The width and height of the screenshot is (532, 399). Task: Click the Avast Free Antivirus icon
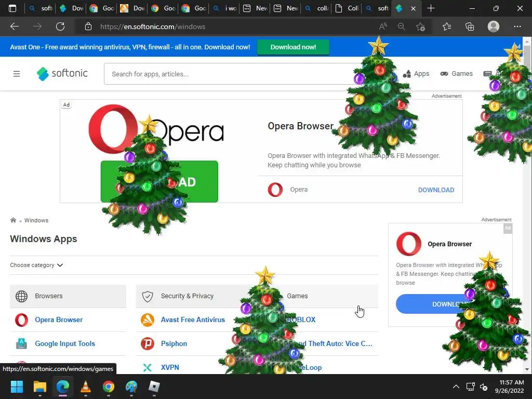pyautogui.click(x=147, y=320)
